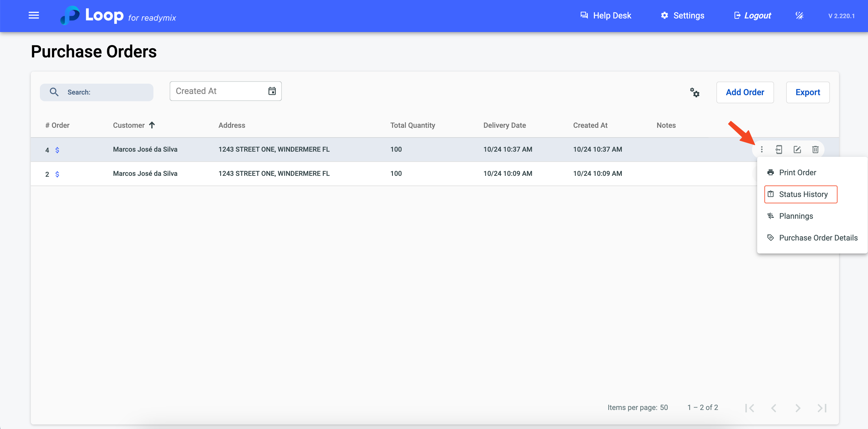Click the dollar sign icon on order 2
Image resolution: width=868 pixels, height=429 pixels.
pos(57,174)
